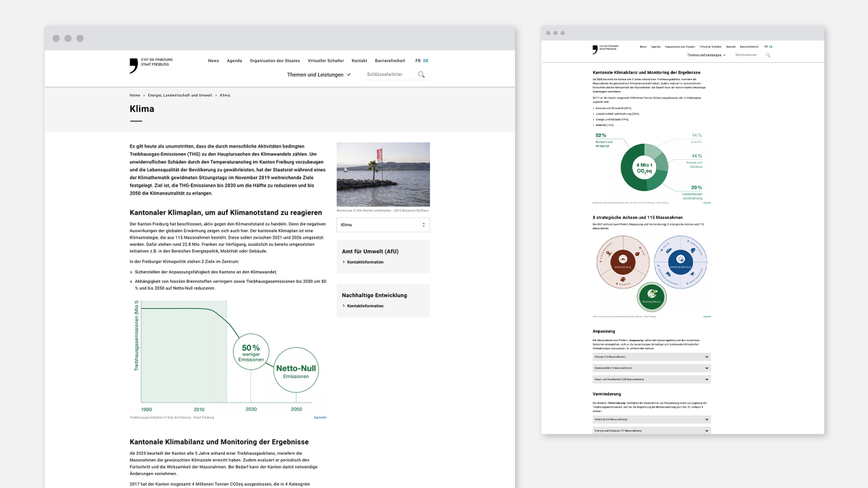Click the Amt für Umwelt (AfU) heading
This screenshot has width=868, height=488.
tap(370, 251)
